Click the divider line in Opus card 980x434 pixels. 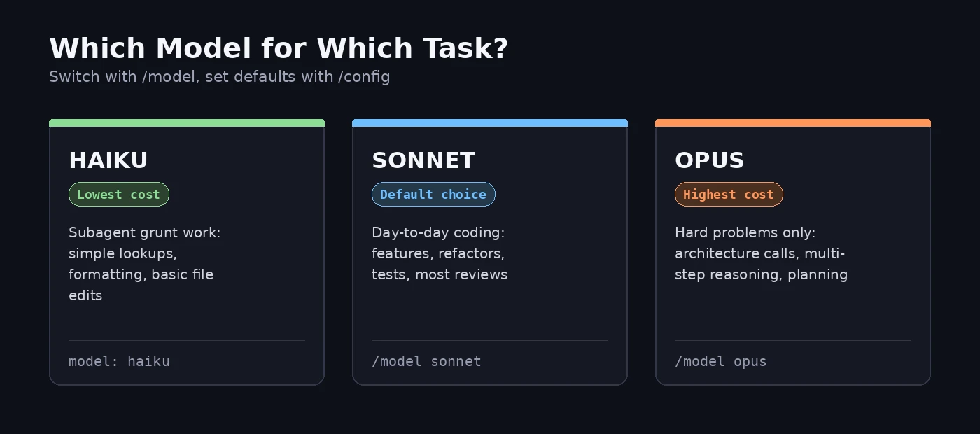point(793,340)
